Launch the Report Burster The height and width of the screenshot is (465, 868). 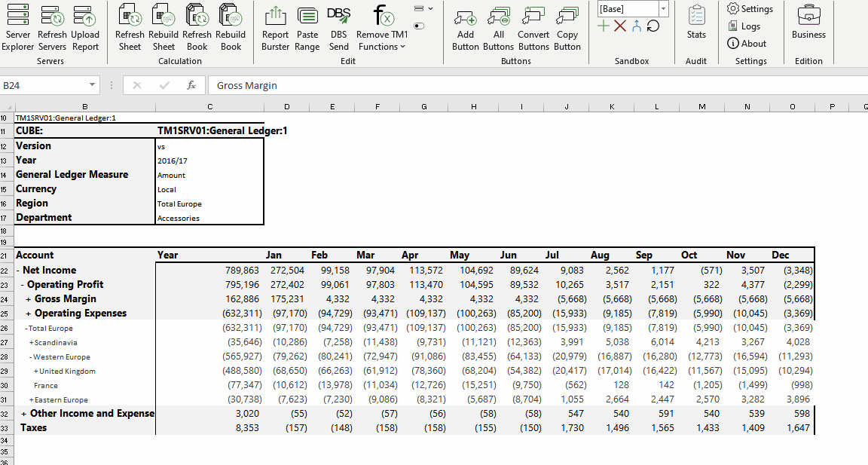pyautogui.click(x=276, y=27)
